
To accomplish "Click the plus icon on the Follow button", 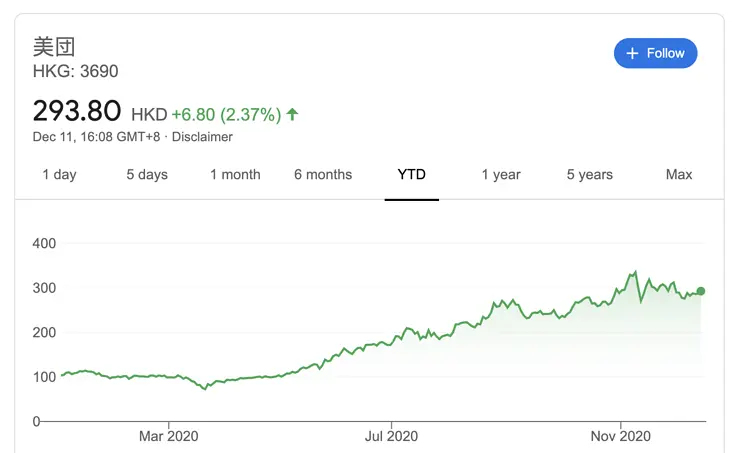I will click(632, 53).
